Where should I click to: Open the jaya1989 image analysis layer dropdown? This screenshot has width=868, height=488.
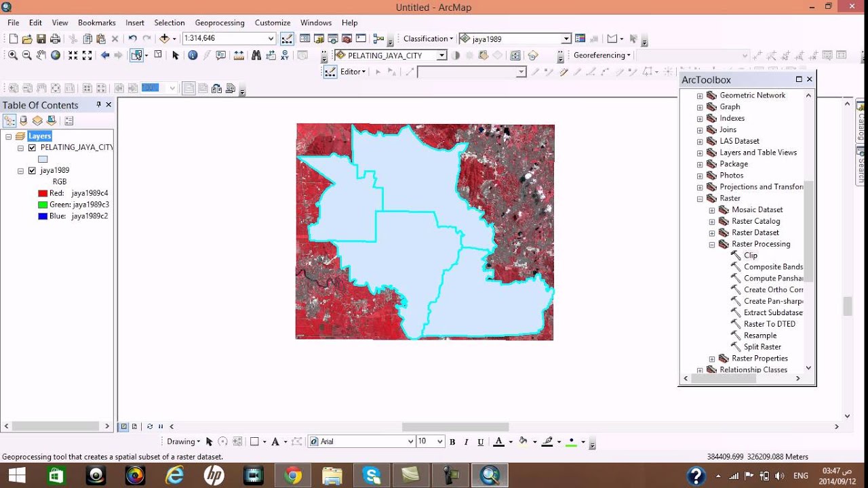pos(566,39)
